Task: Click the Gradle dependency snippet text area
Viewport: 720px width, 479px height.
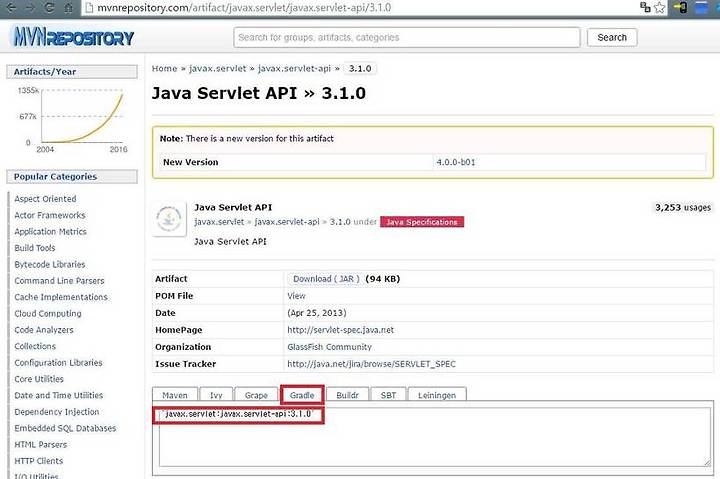Action: [434, 436]
